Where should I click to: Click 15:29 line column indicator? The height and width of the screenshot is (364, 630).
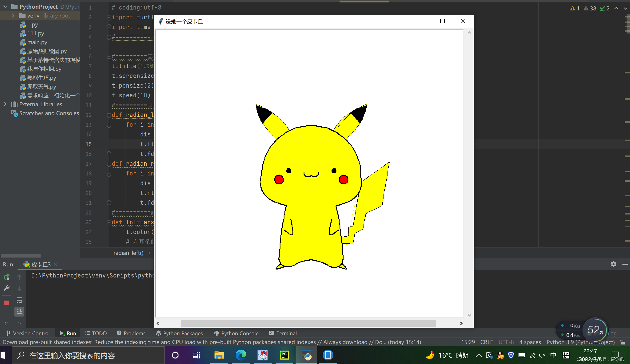coord(468,342)
